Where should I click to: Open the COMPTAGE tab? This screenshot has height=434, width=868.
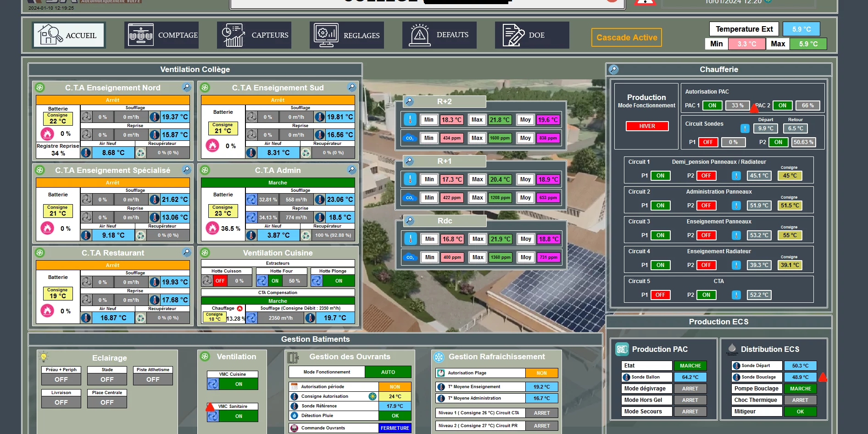(161, 35)
